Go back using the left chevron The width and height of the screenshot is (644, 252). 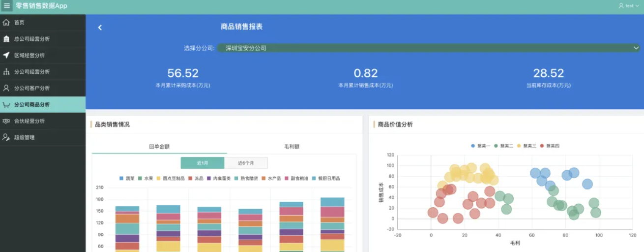coord(100,28)
